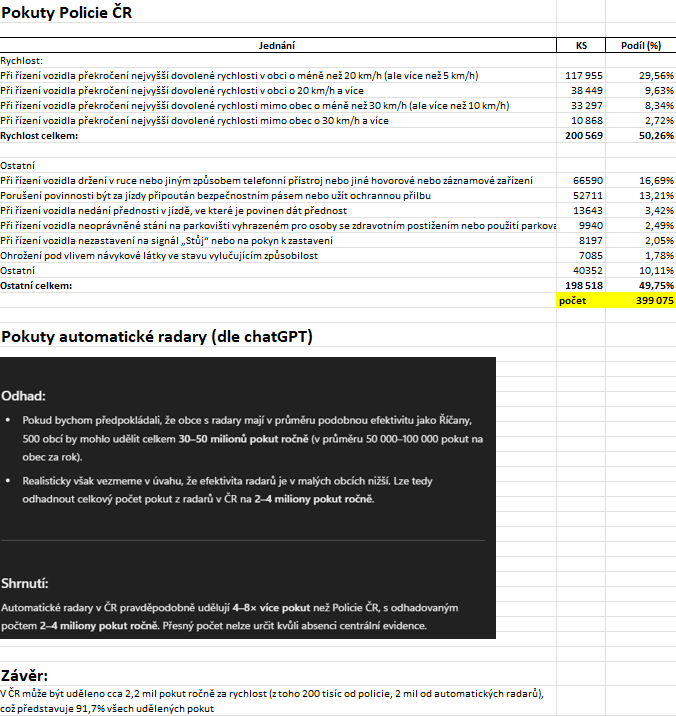
Task: Click the cell showing 2,72%
Action: point(641,121)
